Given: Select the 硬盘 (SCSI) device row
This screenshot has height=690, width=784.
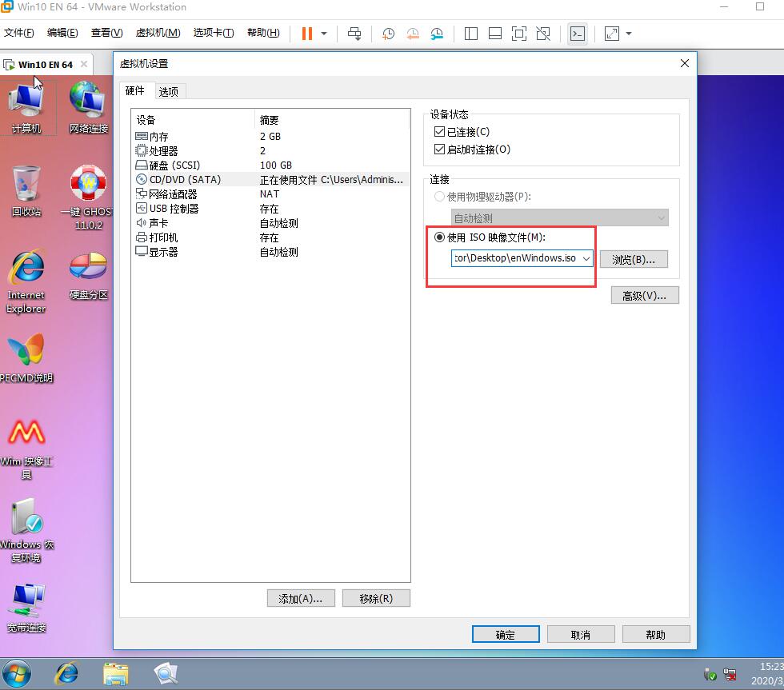Looking at the screenshot, I should [x=270, y=166].
